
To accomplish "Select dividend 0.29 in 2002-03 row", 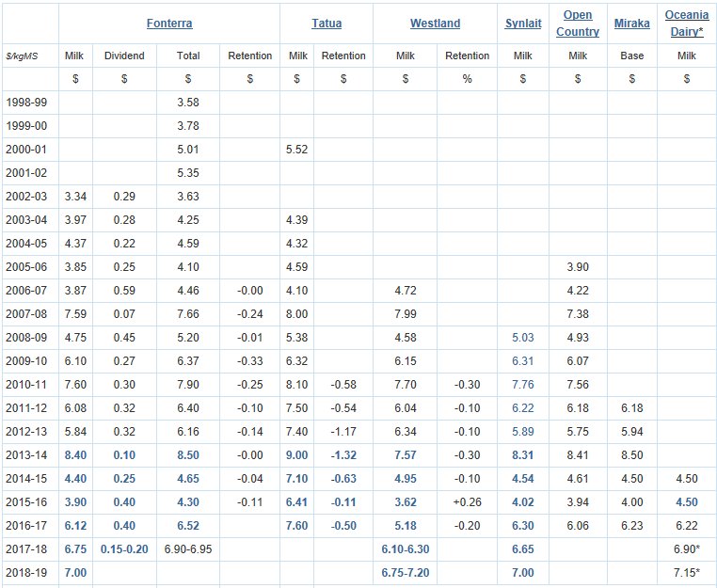I will click(124, 197).
